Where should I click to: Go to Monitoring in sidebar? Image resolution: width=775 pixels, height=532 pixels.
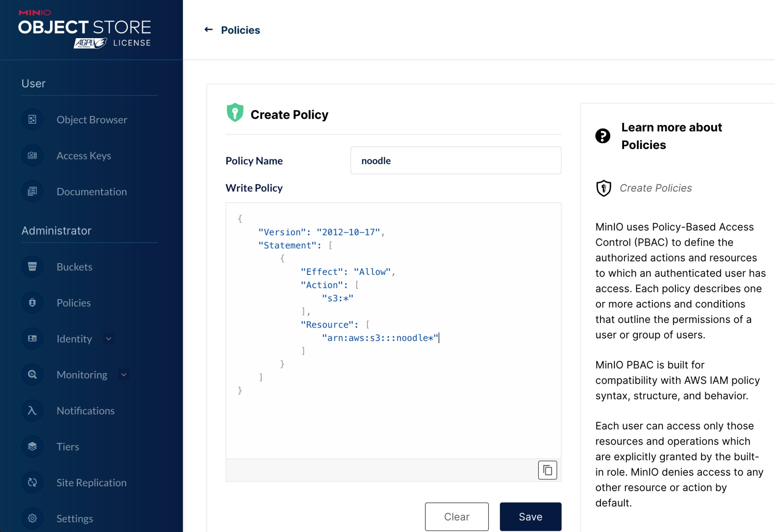[x=82, y=374]
